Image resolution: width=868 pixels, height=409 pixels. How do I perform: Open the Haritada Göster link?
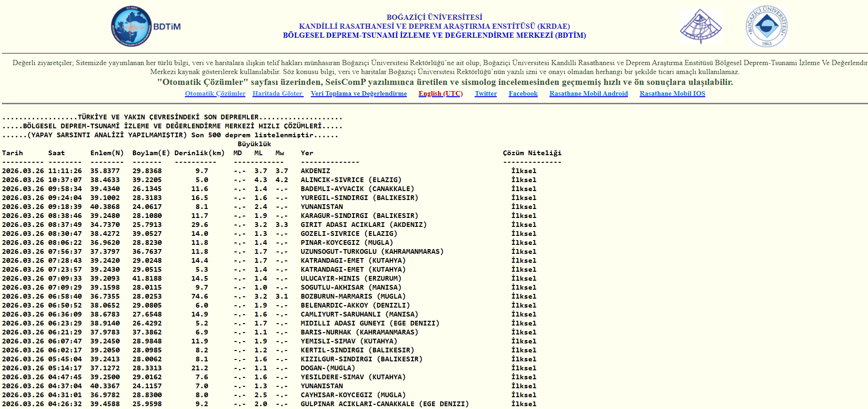[277, 93]
